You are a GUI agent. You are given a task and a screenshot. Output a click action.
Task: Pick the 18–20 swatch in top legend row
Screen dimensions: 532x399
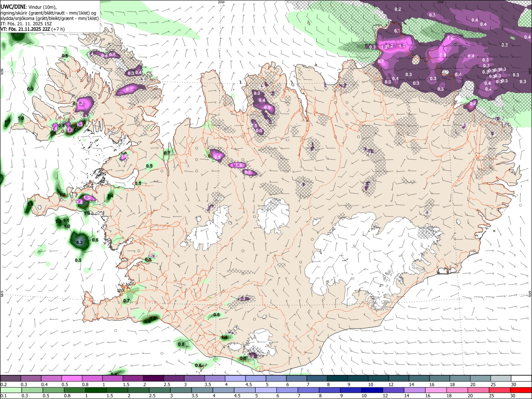(460, 379)
